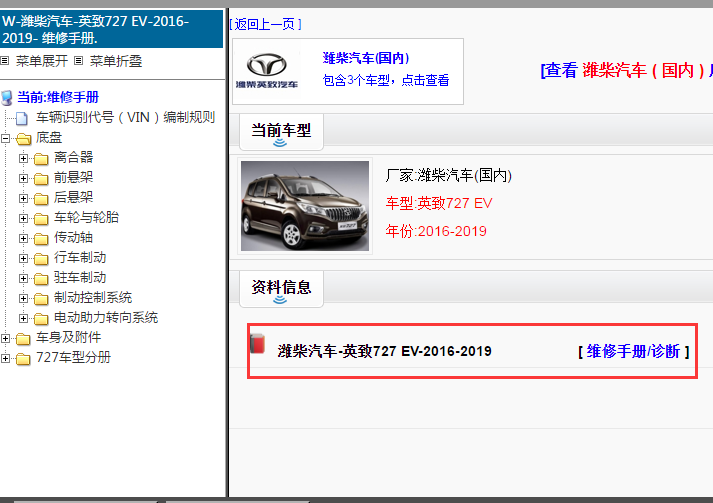This screenshot has height=503, width=713.
Task: Click the 当前:维修手册 root label
Action: coord(58,97)
